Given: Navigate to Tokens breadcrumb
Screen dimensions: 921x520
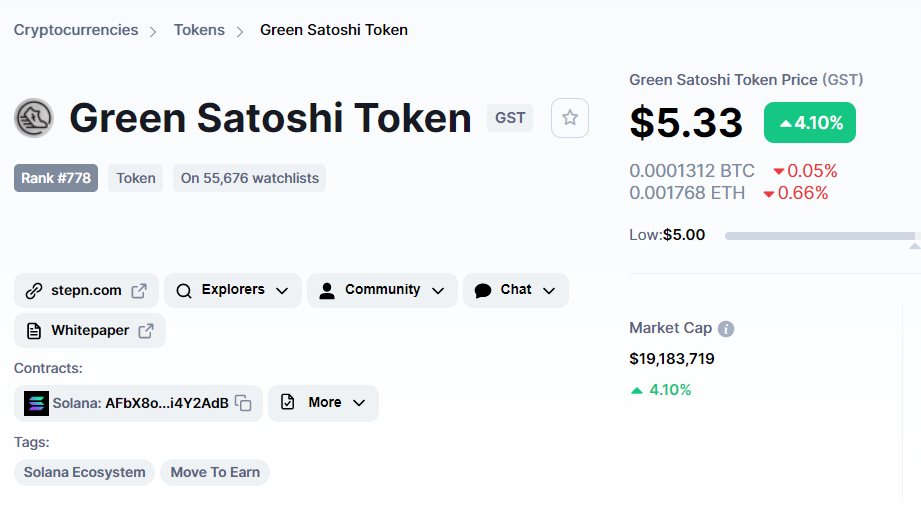Looking at the screenshot, I should (199, 30).
